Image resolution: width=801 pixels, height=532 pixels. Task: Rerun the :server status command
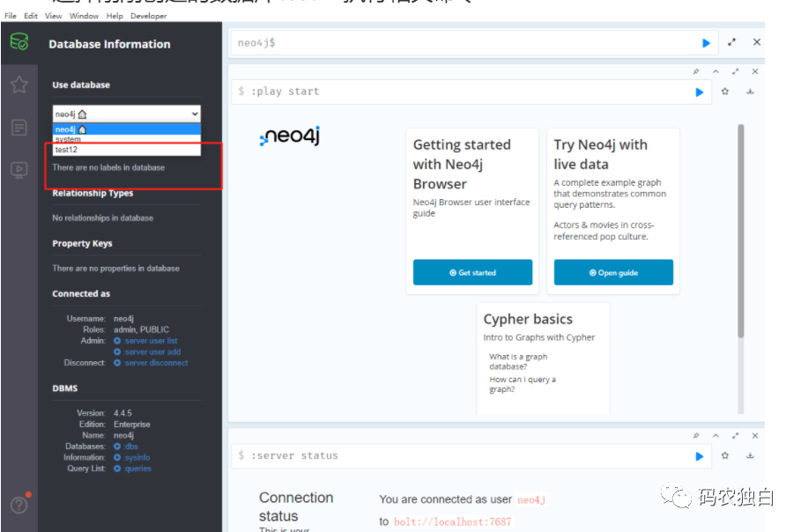(700, 456)
